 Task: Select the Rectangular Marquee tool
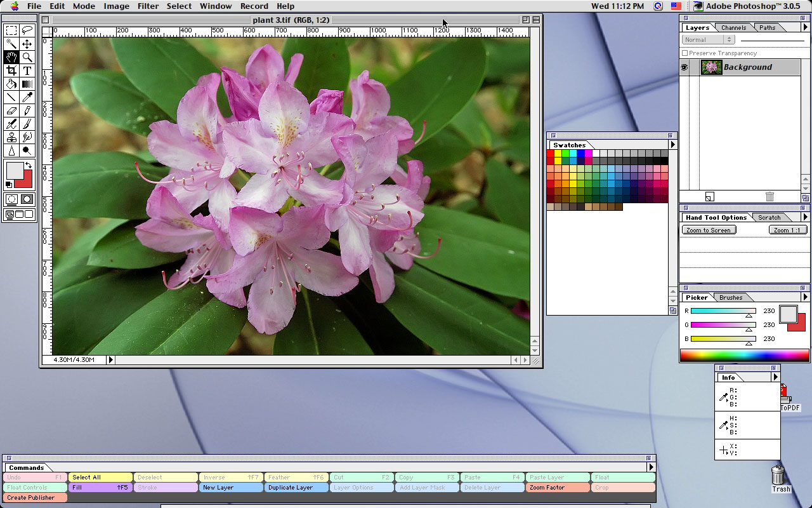pos(11,30)
